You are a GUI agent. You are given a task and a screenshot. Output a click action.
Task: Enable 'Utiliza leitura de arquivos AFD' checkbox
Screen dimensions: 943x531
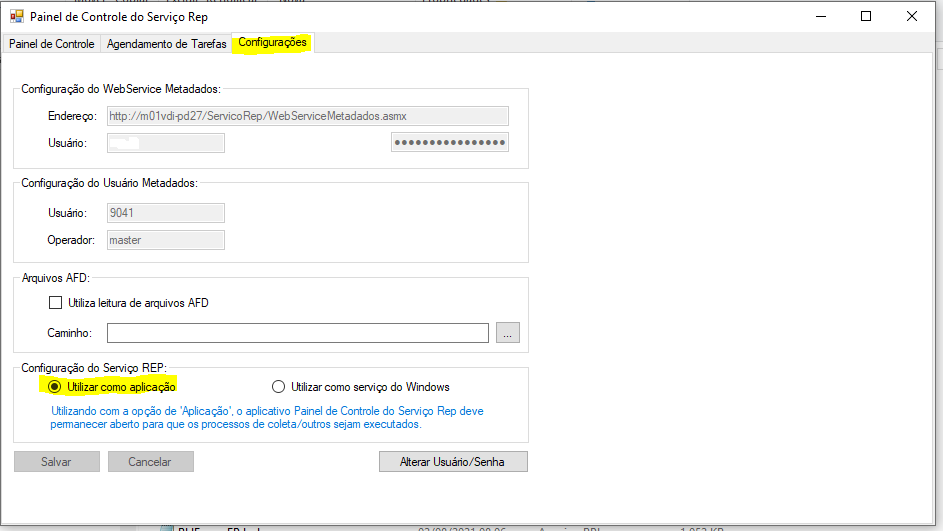click(56, 303)
